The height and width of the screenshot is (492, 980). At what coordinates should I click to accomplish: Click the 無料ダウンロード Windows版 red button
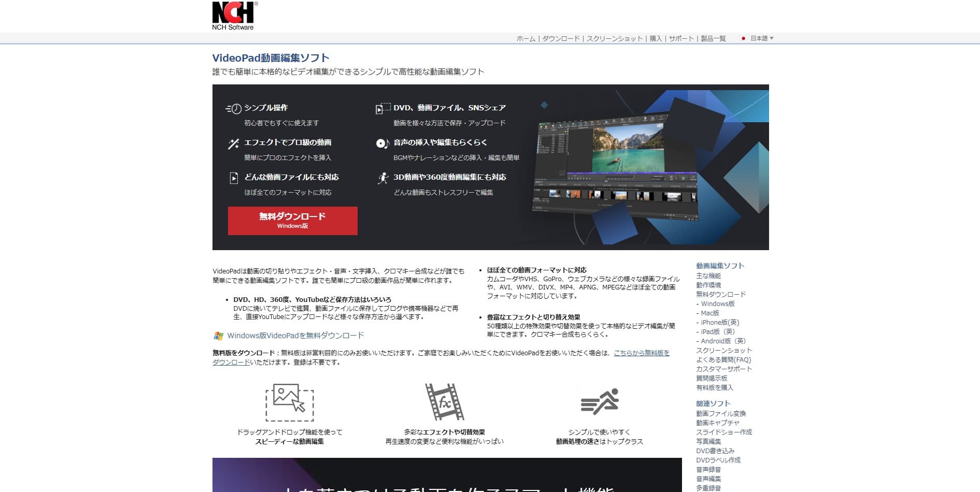pyautogui.click(x=292, y=221)
